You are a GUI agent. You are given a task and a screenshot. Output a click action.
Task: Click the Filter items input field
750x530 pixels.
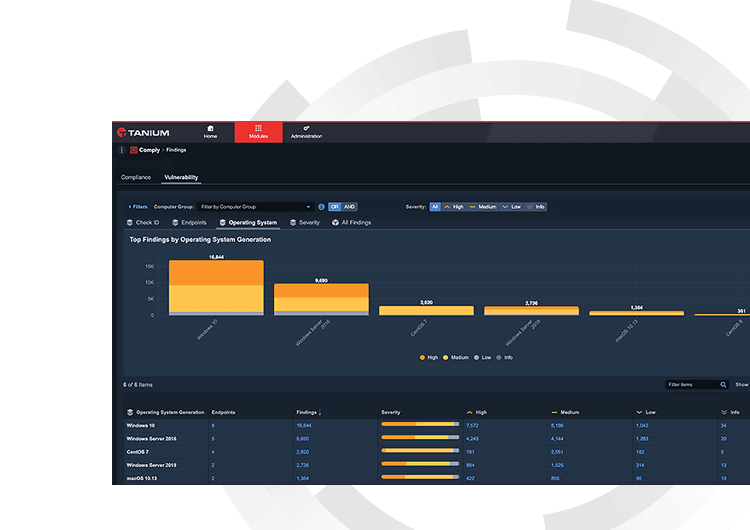pos(692,385)
